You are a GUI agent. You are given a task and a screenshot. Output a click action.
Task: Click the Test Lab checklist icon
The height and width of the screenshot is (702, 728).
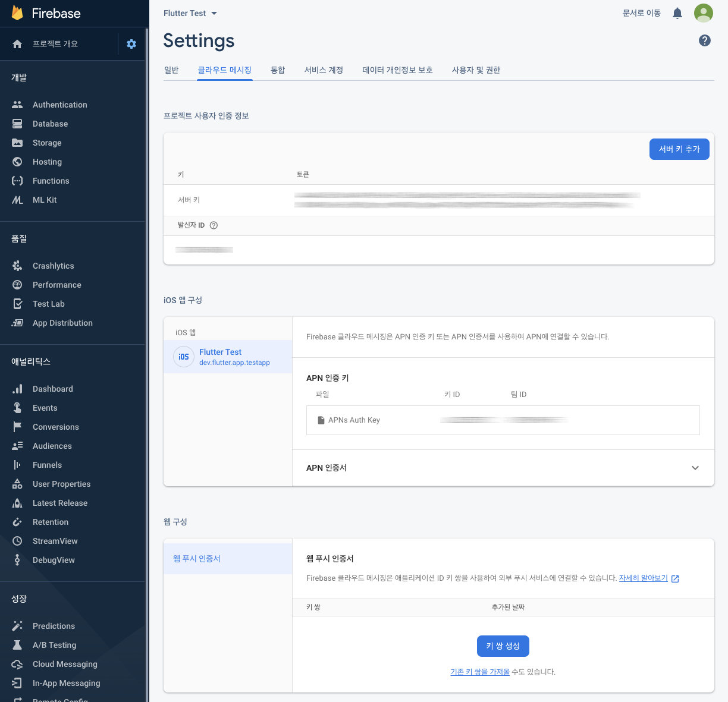point(17,304)
